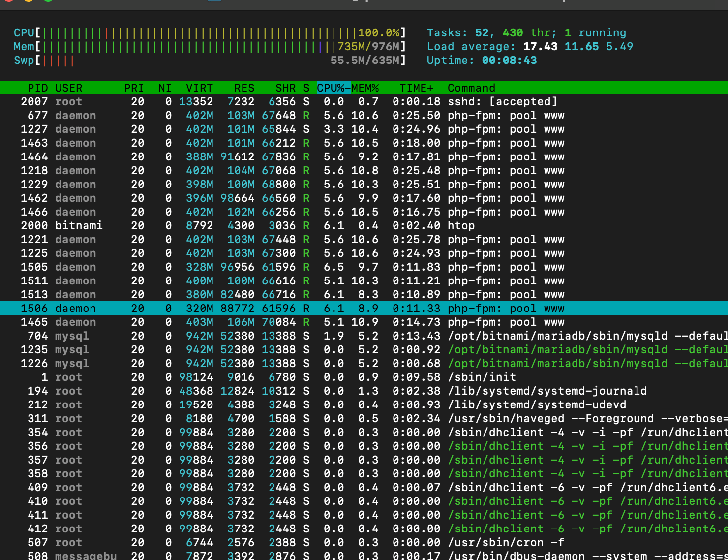This screenshot has height=560, width=728.
Task: Sort by the PRI column header
Action: point(134,88)
